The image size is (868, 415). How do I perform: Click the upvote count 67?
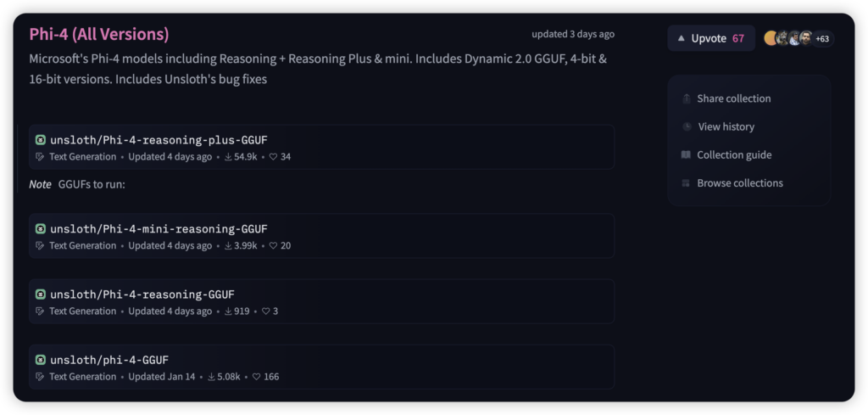point(738,39)
